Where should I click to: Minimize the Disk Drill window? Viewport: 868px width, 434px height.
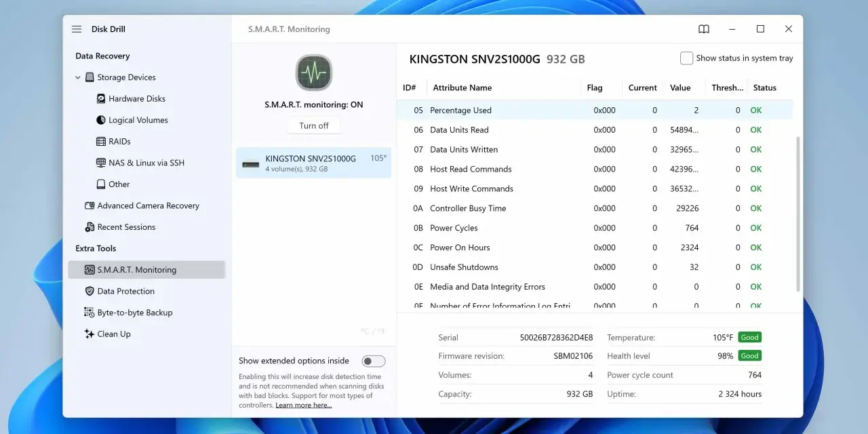click(x=732, y=29)
